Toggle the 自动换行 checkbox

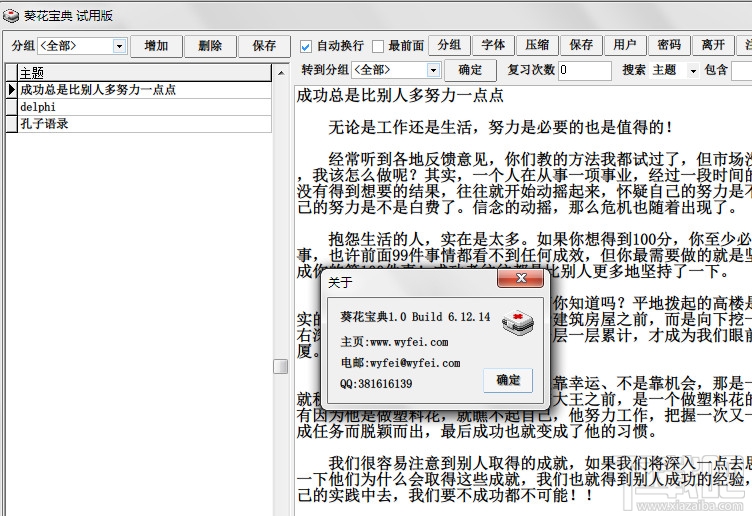click(x=306, y=47)
